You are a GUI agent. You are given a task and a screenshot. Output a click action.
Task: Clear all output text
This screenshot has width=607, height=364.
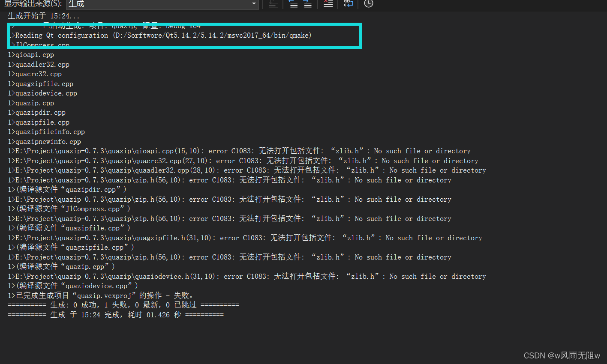328,4
